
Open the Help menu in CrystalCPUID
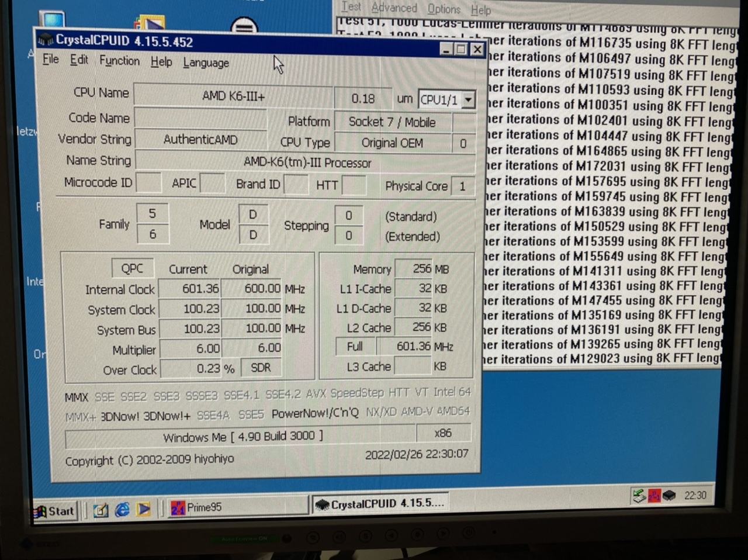[x=161, y=61]
